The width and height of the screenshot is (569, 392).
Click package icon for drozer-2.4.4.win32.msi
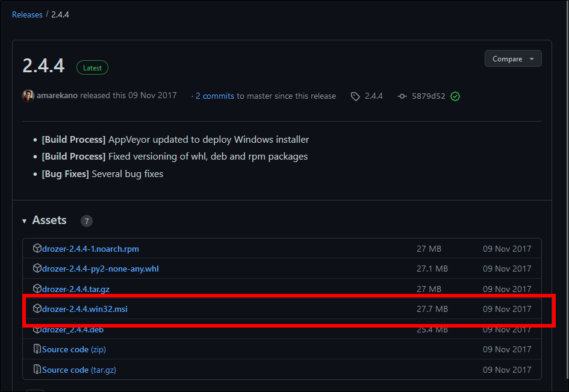coord(37,308)
